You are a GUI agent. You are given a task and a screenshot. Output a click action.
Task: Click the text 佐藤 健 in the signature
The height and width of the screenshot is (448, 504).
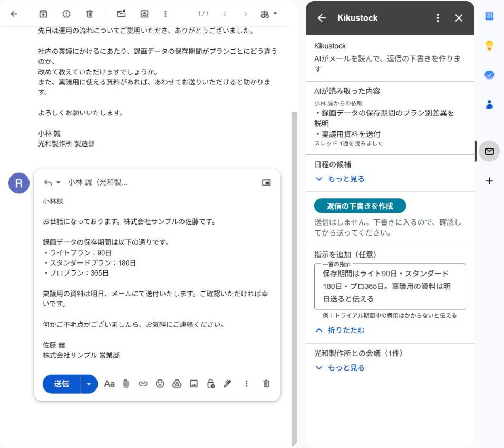point(54,345)
